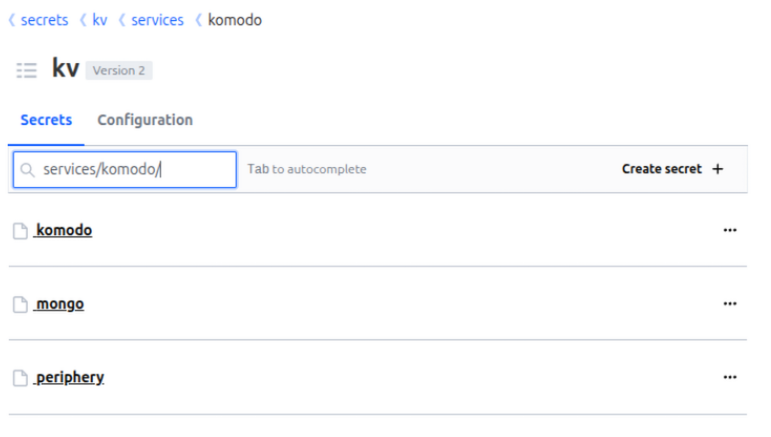Navigate to kv breadcrumb link
Image resolution: width=771 pixels, height=437 pixels.
(x=100, y=20)
